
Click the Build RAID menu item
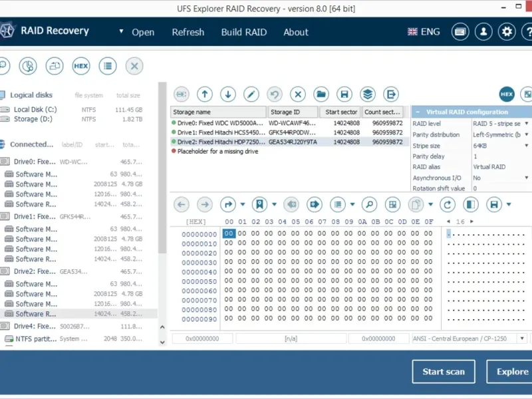coord(244,32)
